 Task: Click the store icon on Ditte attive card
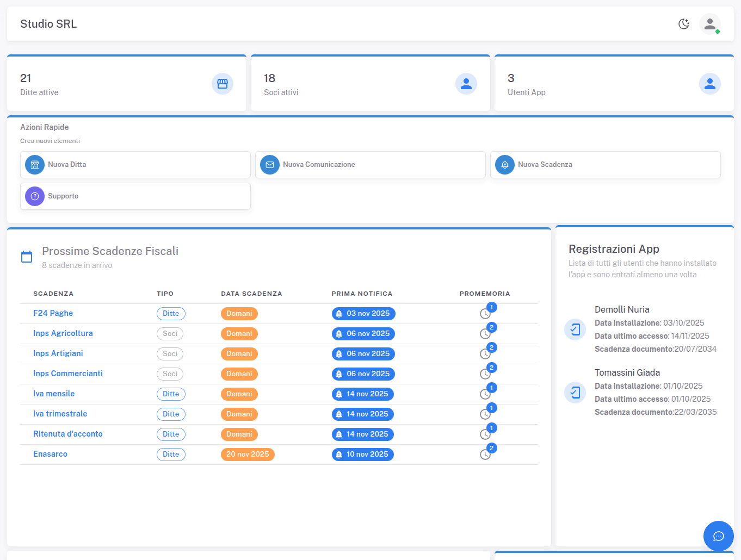click(223, 83)
